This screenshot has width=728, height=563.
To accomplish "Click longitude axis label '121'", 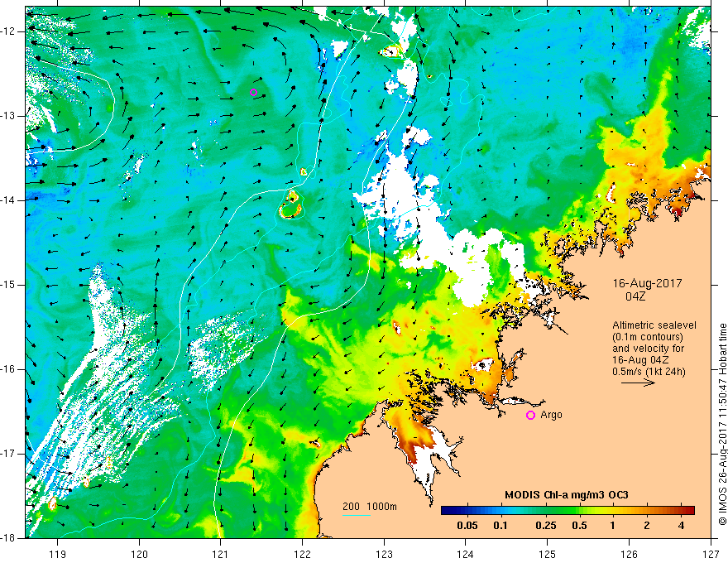I will point(221,554).
